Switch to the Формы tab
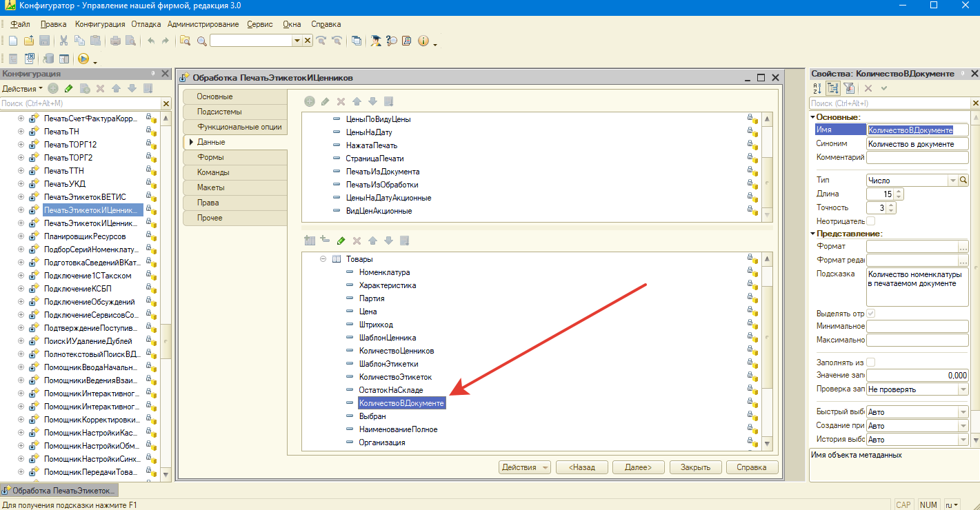980x510 pixels. click(x=210, y=157)
